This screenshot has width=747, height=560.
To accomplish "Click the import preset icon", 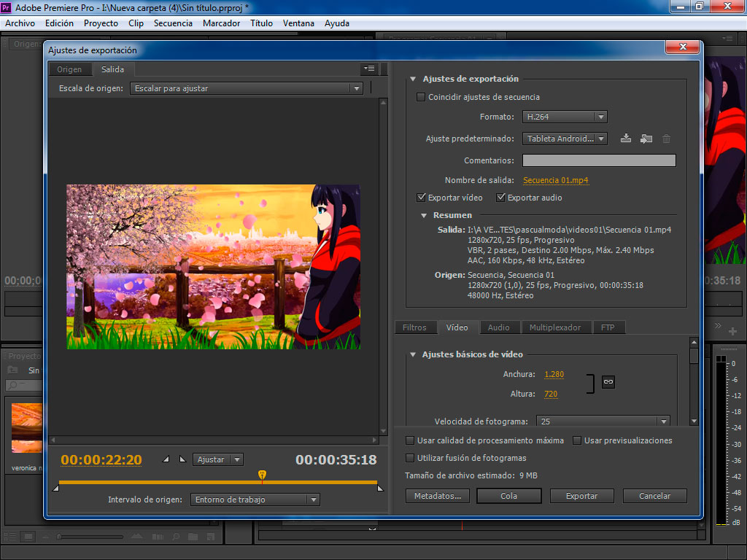I will click(x=646, y=139).
